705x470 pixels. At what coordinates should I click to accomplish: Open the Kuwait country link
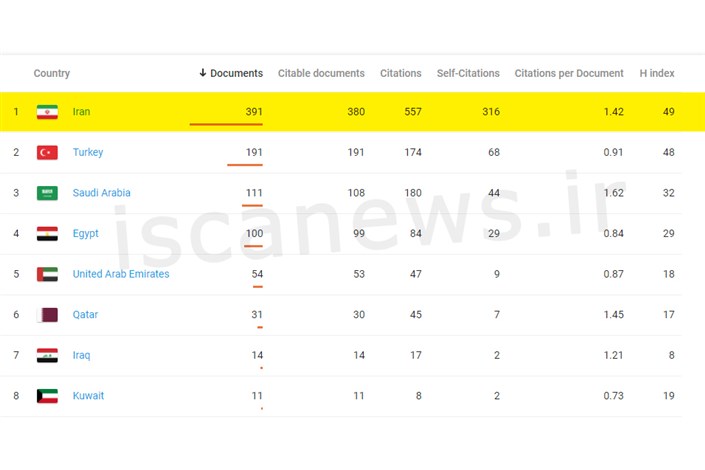88,396
